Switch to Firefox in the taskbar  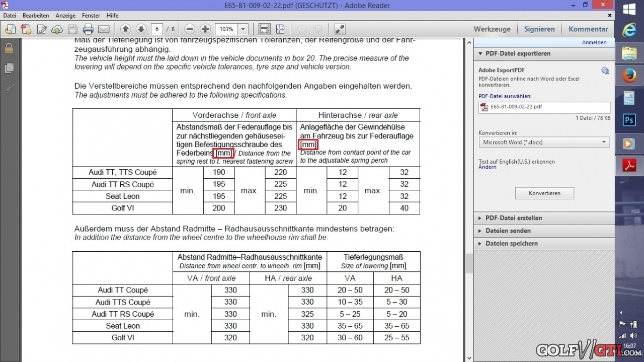click(x=629, y=76)
